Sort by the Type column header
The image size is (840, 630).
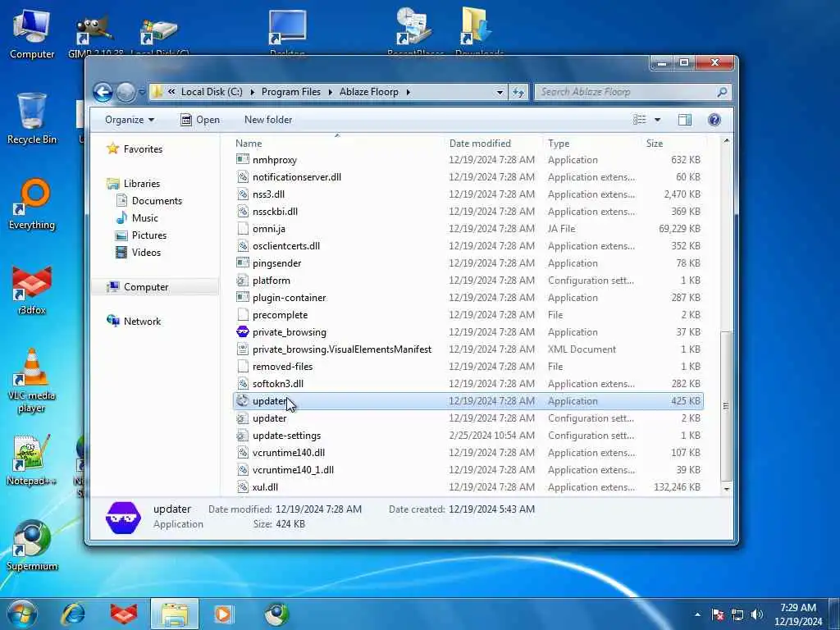point(594,144)
